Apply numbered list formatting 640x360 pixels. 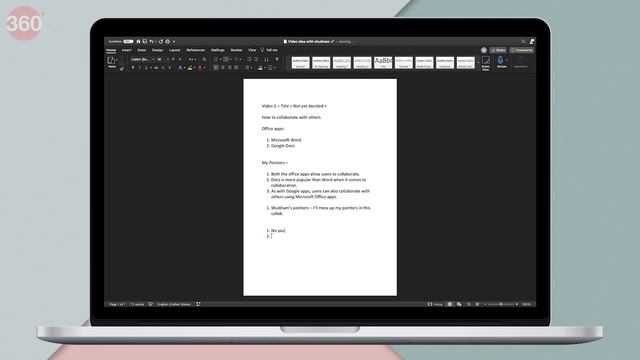226,59
